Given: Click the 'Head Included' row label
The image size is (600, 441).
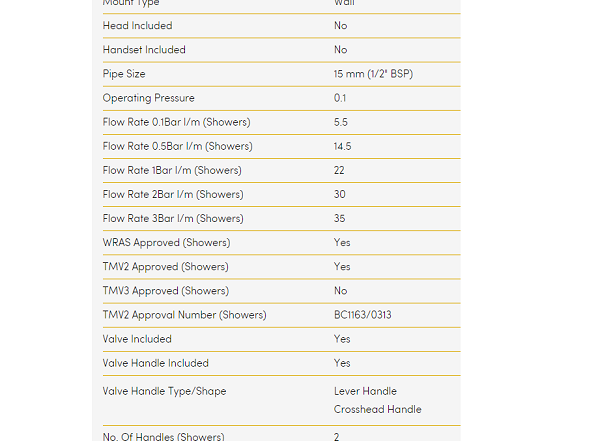Looking at the screenshot, I should pos(137,26).
